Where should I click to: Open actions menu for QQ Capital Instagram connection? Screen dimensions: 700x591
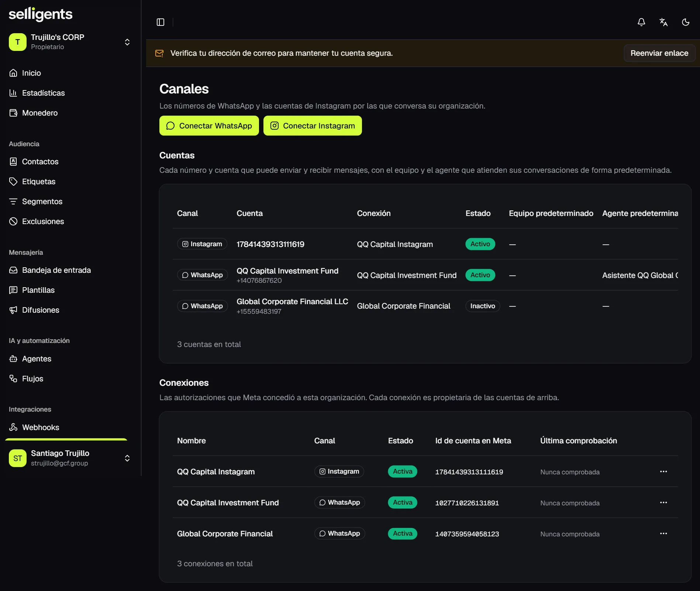coord(663,471)
